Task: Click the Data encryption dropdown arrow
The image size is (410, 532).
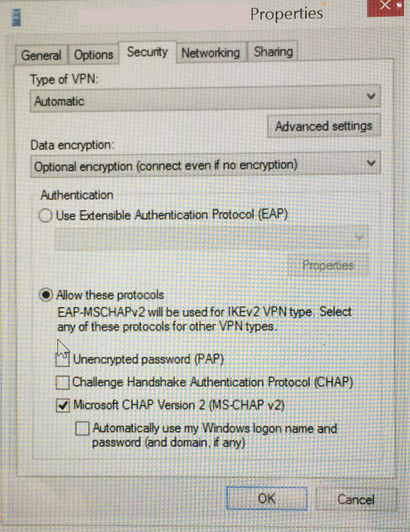Action: pyautogui.click(x=371, y=163)
